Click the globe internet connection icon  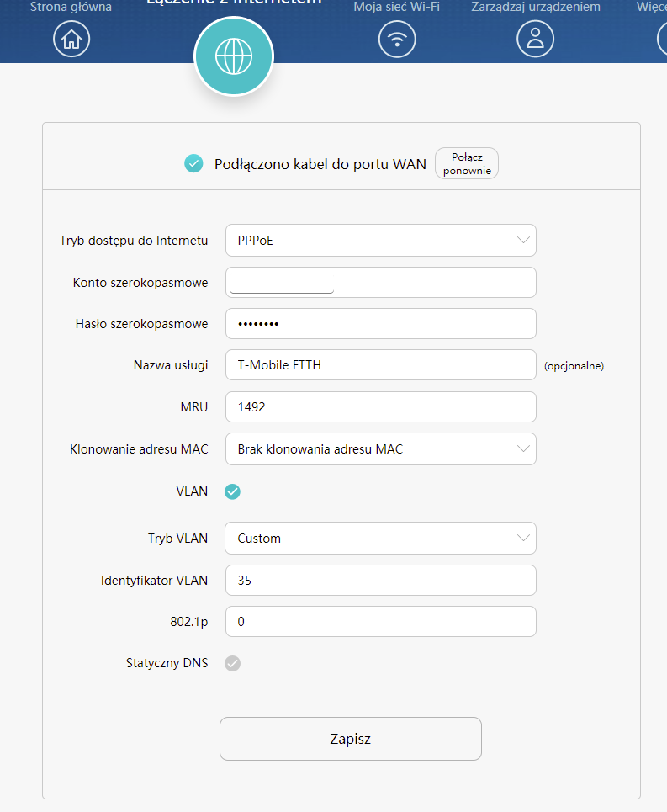pyautogui.click(x=233, y=56)
